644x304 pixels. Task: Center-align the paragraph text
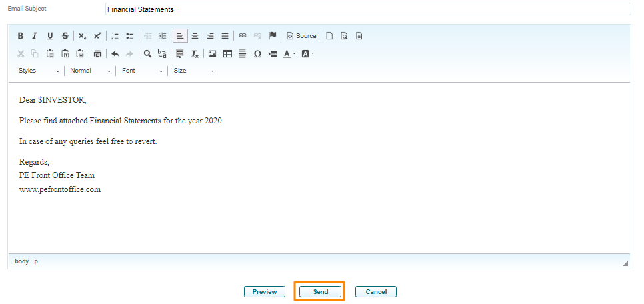point(195,36)
